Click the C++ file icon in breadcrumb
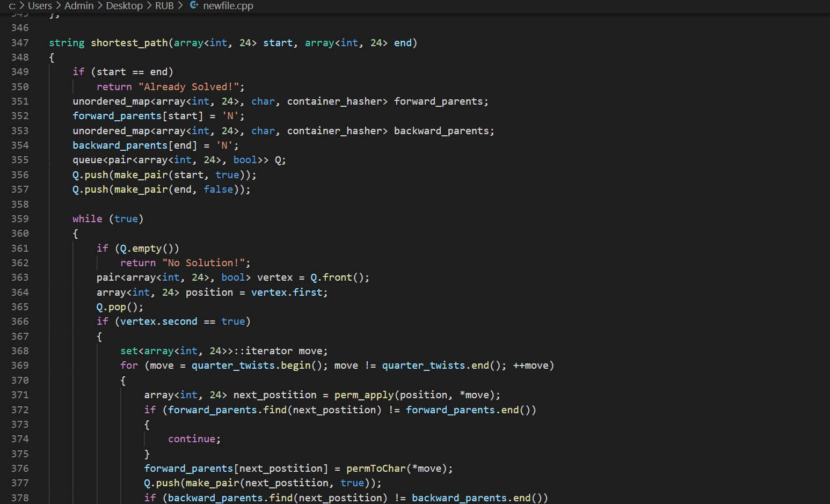This screenshot has height=504, width=830. tap(194, 5)
